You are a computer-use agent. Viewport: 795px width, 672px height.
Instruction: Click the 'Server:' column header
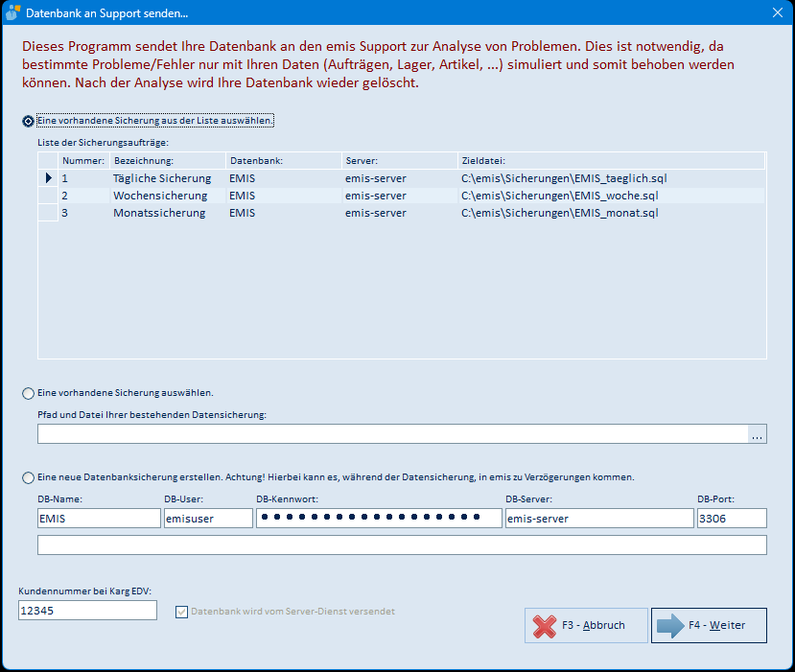tap(400, 161)
